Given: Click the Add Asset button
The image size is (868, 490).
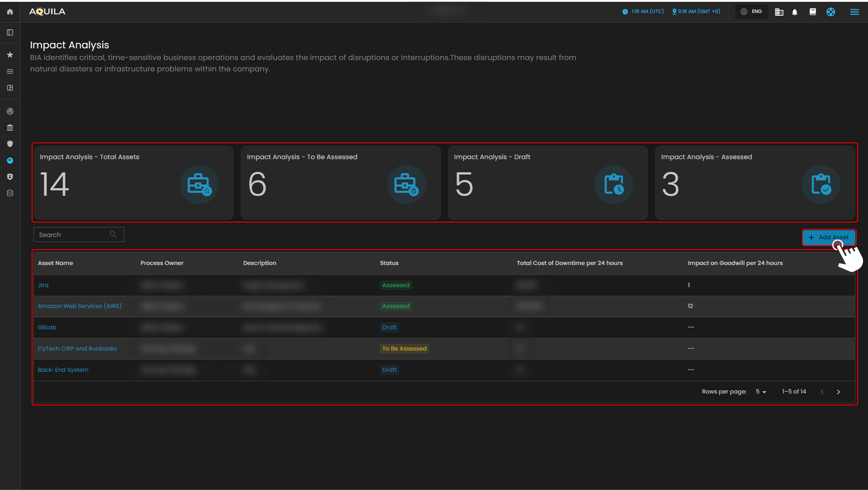Looking at the screenshot, I should click(x=829, y=237).
